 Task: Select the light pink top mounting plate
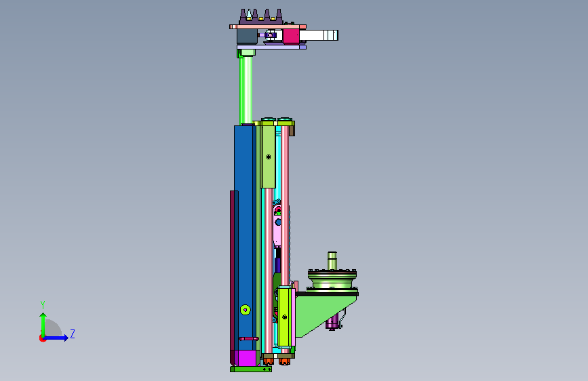pyautogui.click(x=268, y=27)
